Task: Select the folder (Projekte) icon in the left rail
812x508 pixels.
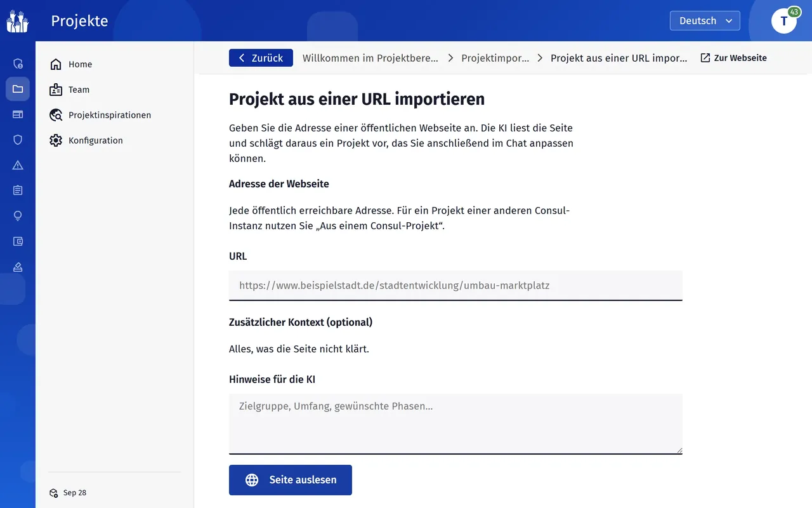Action: (18, 89)
